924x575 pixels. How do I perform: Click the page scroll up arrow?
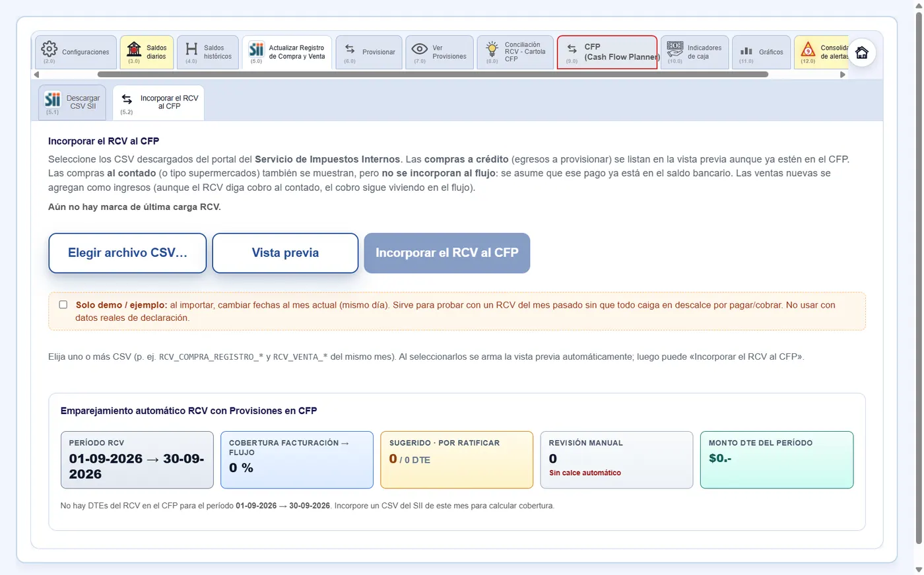pos(919,5)
